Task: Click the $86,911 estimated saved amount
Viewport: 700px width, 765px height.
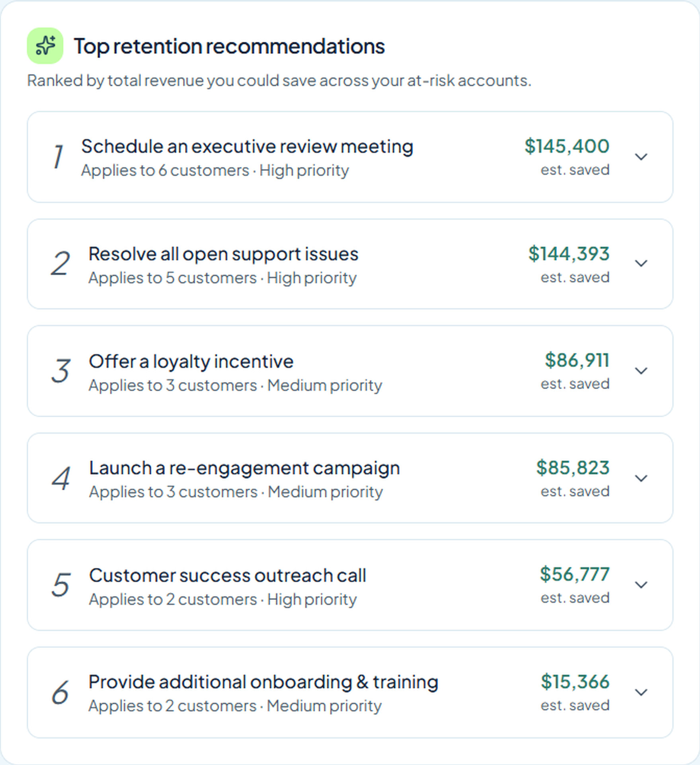Action: (577, 360)
